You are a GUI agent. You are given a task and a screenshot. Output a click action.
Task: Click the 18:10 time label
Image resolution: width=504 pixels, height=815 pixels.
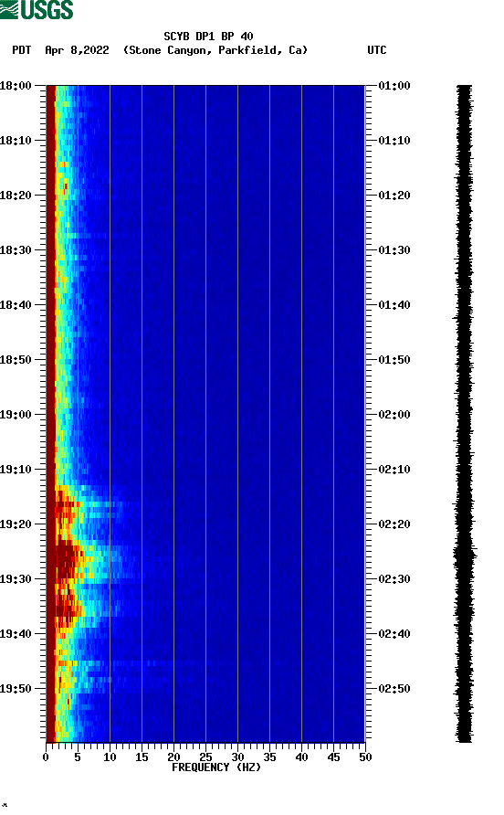16,141
